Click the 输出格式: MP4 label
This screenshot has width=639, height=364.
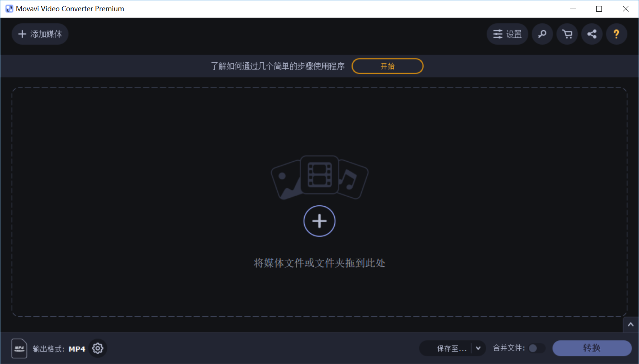click(x=59, y=349)
